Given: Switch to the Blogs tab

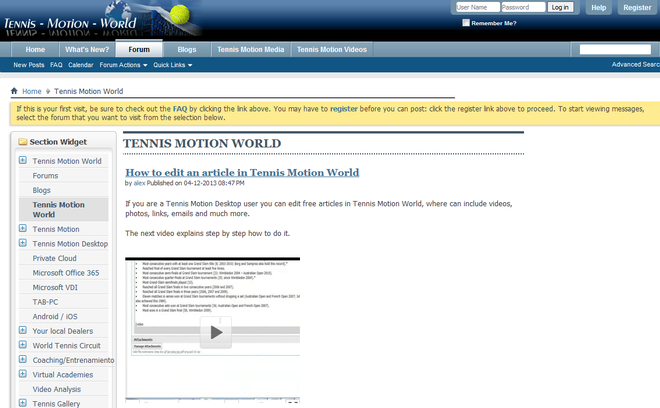Looking at the screenshot, I should point(187,49).
